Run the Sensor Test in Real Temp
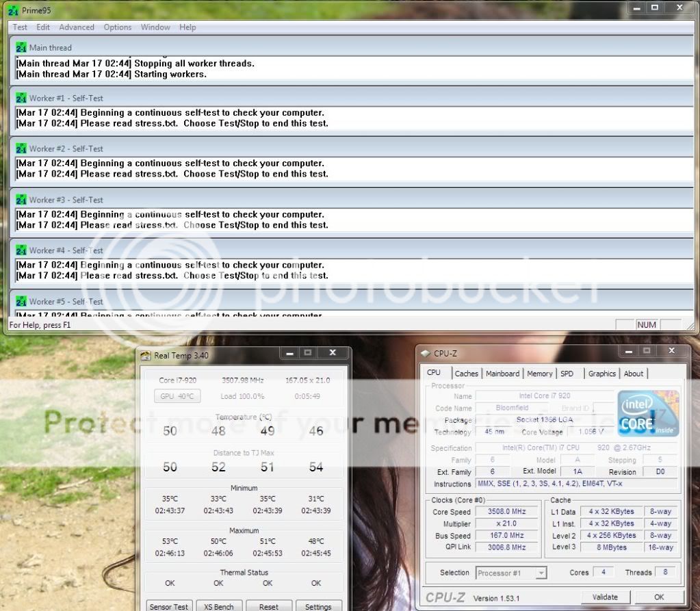Screen dimensions: 700x611 (168, 606)
